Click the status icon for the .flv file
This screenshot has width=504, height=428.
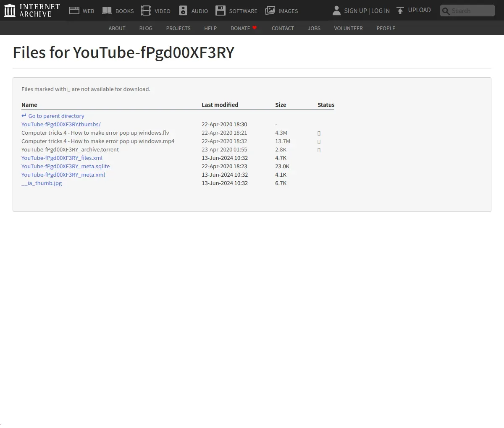click(x=319, y=133)
